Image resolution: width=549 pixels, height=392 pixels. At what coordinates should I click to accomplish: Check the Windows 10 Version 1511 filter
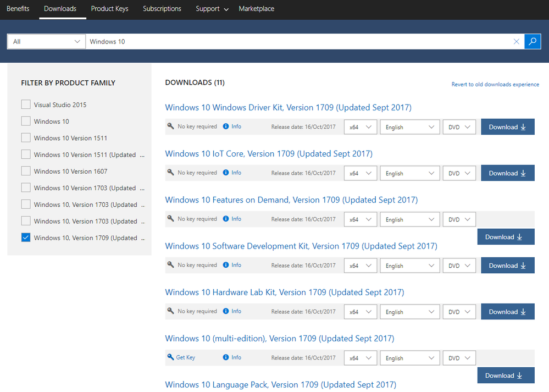point(26,137)
